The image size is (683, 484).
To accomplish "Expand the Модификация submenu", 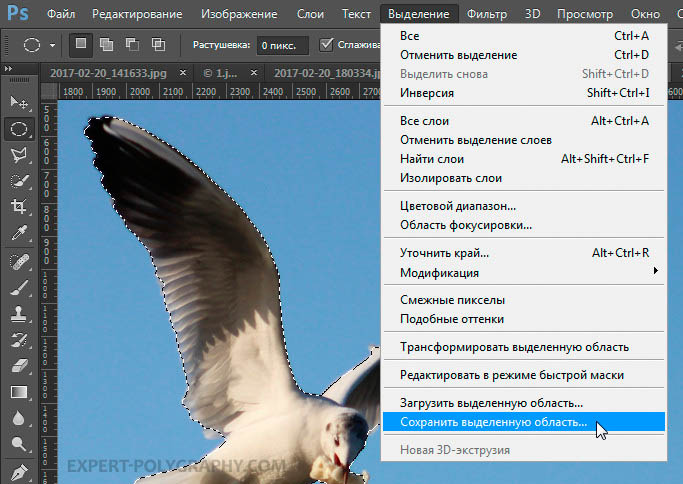I will coord(524,273).
